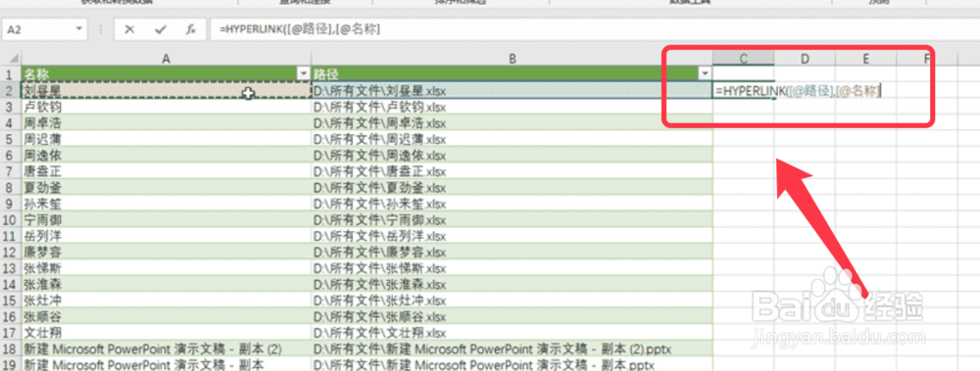980x371 pixels.
Task: Select the name cell 岳列洋
Action: (167, 236)
